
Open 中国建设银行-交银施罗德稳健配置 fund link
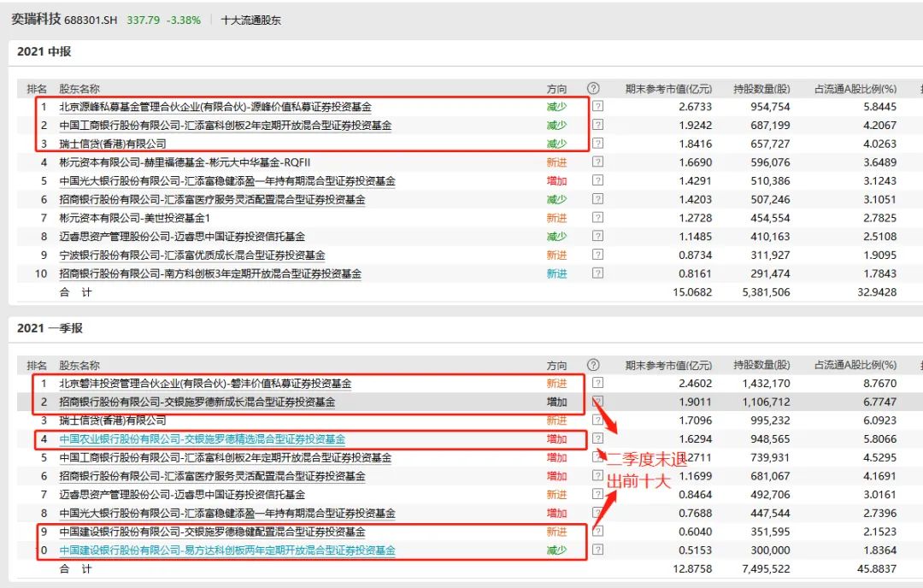coord(212,532)
